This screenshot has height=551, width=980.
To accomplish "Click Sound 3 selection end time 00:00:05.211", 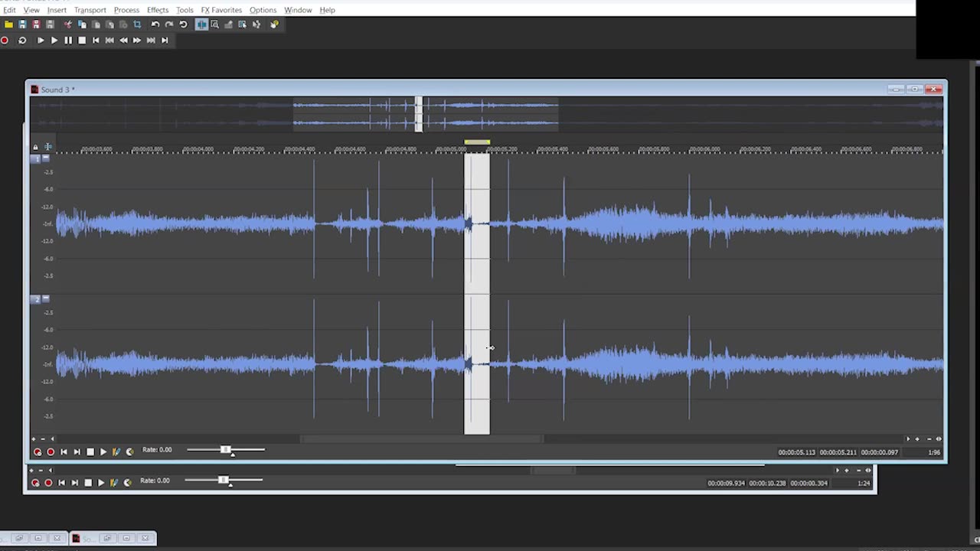I will pyautogui.click(x=838, y=452).
